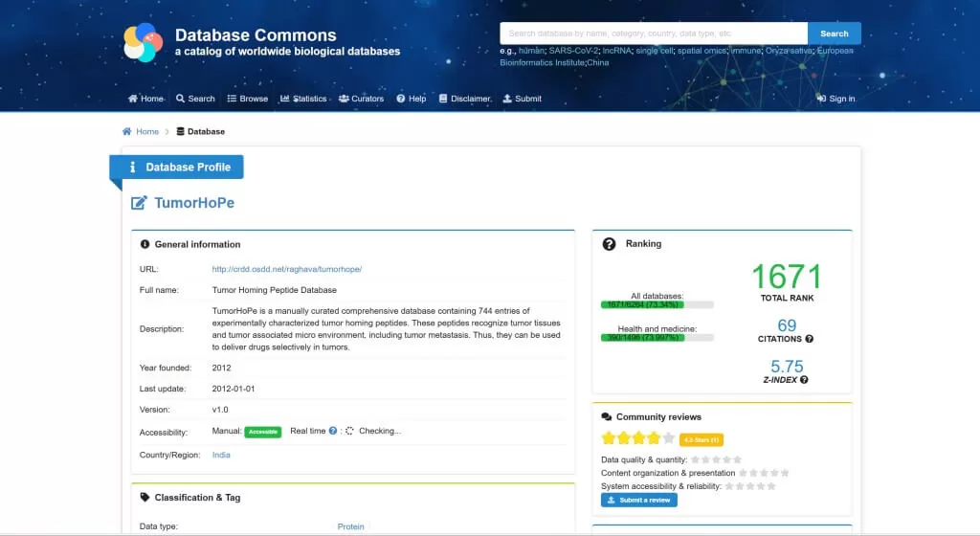980x536 pixels.
Task: Click the version value 'v1.0'
Action: point(220,410)
